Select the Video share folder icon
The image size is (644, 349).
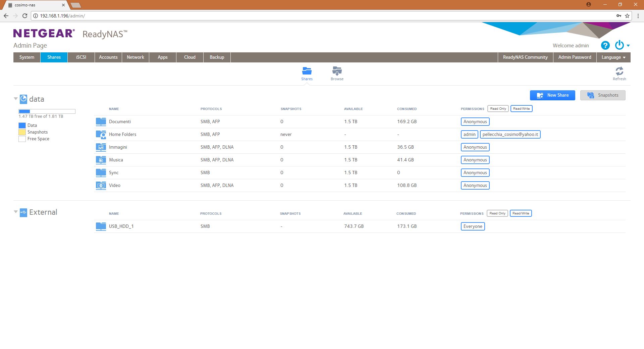[101, 185]
